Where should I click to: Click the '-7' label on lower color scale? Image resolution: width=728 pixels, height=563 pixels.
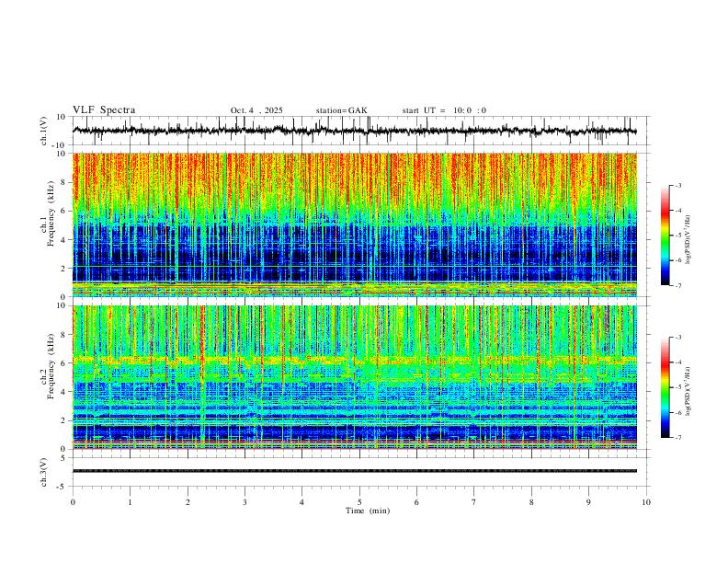pos(677,438)
